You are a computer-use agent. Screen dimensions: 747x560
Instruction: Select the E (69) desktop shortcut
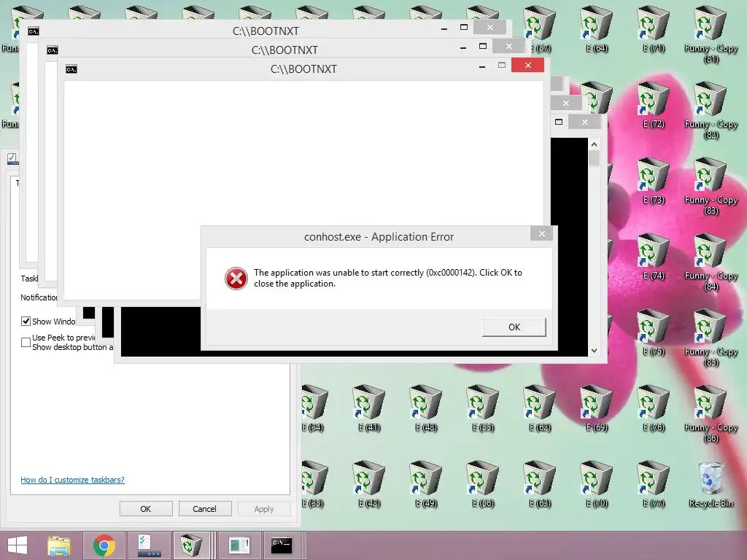coord(597,408)
